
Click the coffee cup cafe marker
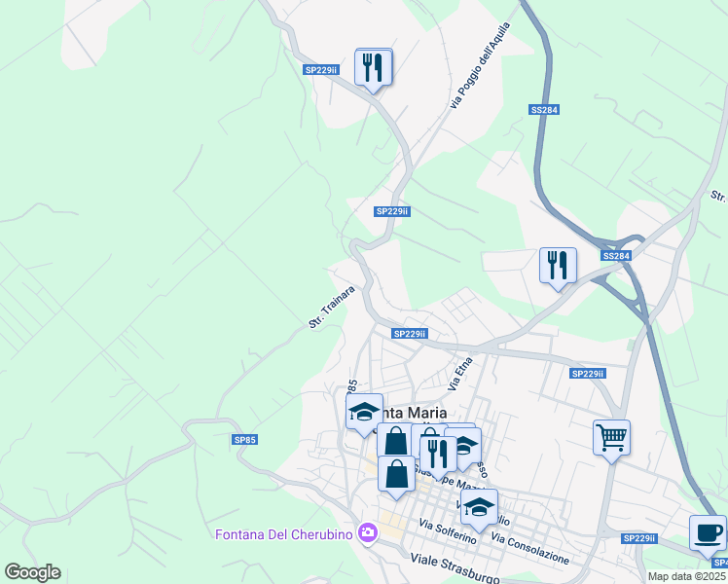click(708, 535)
